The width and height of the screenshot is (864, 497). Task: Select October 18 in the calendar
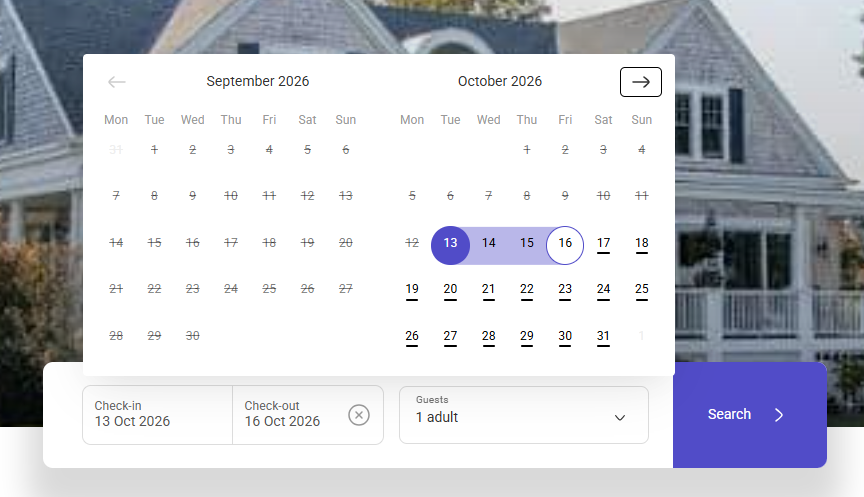[641, 245]
